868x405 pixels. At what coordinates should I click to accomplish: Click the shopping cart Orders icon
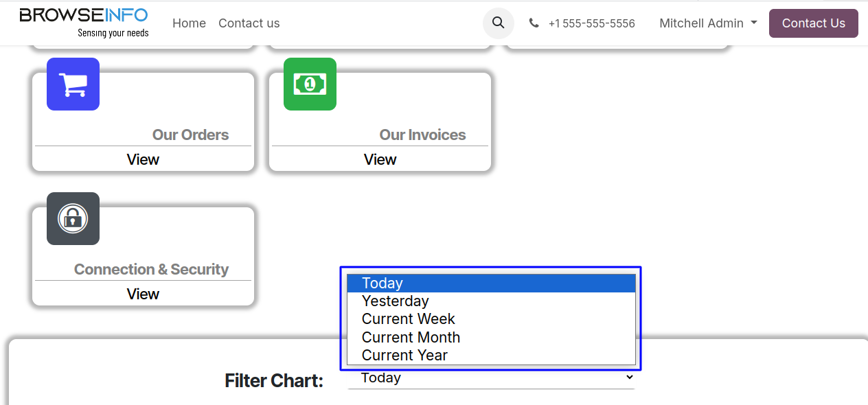click(x=73, y=84)
